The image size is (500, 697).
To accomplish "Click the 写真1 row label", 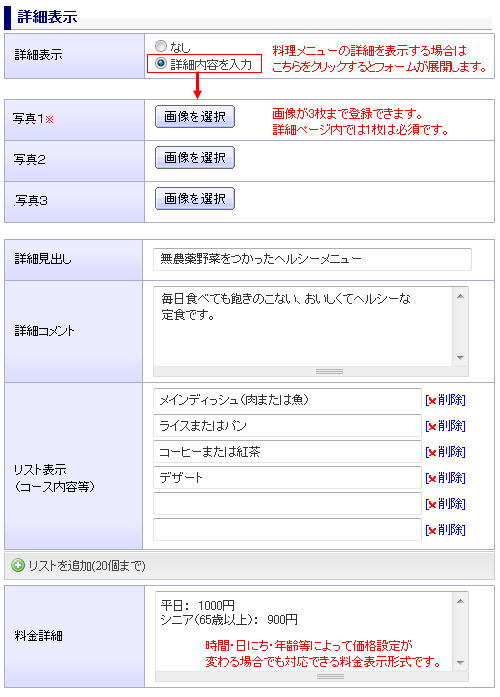I will (33, 119).
